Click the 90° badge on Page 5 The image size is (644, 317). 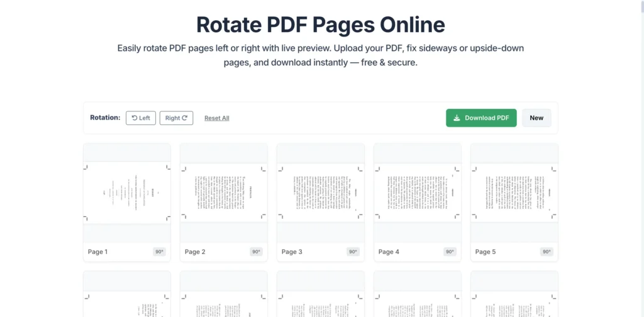click(x=547, y=252)
